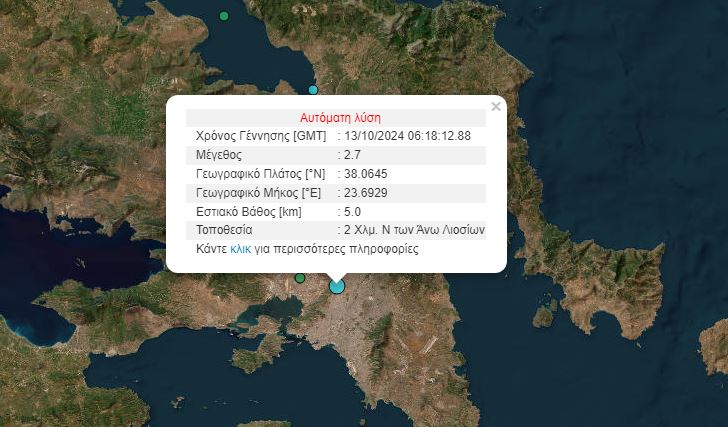Click the 'Χρόνος Γέννησης [GMT]' label

pyautogui.click(x=257, y=136)
